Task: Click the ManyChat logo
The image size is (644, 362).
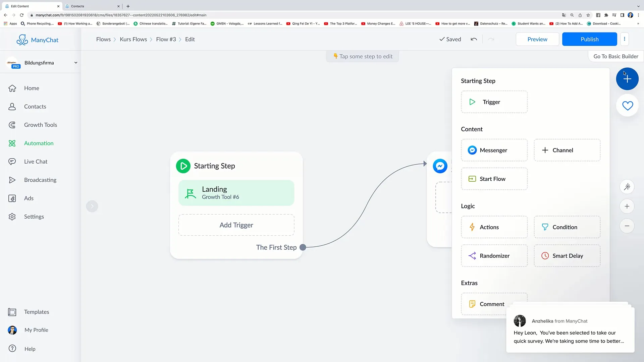Action: pos(37,40)
